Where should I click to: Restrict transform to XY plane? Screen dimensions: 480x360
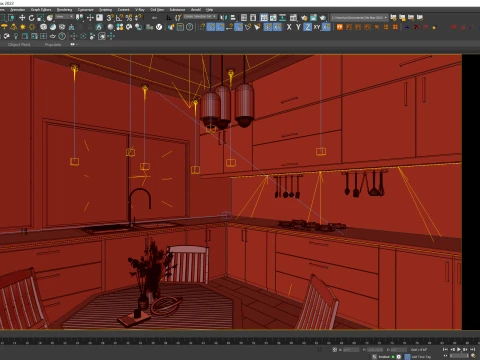tap(317, 27)
